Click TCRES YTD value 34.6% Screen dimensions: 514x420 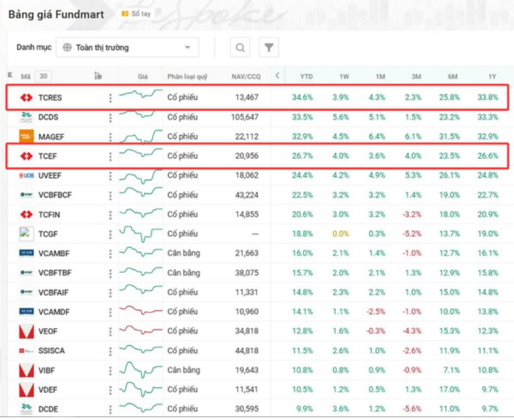(302, 97)
